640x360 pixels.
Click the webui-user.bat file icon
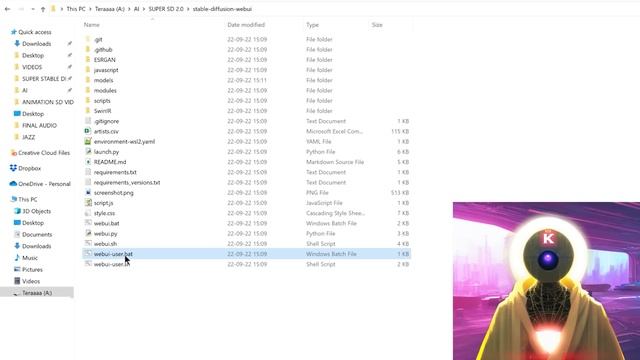coord(88,253)
